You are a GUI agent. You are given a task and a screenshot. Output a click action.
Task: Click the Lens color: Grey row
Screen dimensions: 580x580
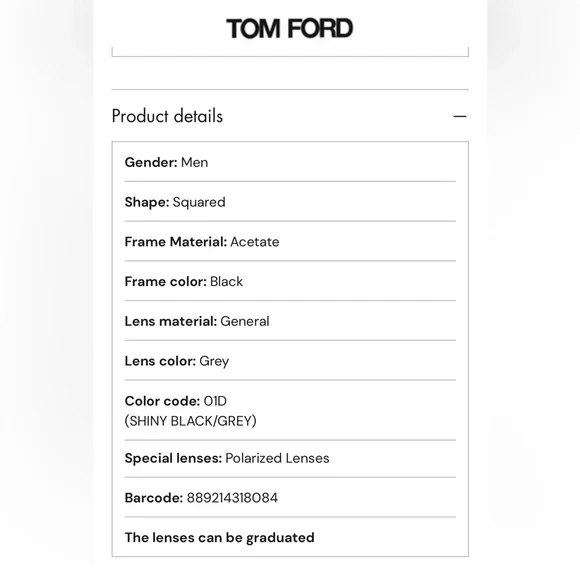pyautogui.click(x=290, y=361)
